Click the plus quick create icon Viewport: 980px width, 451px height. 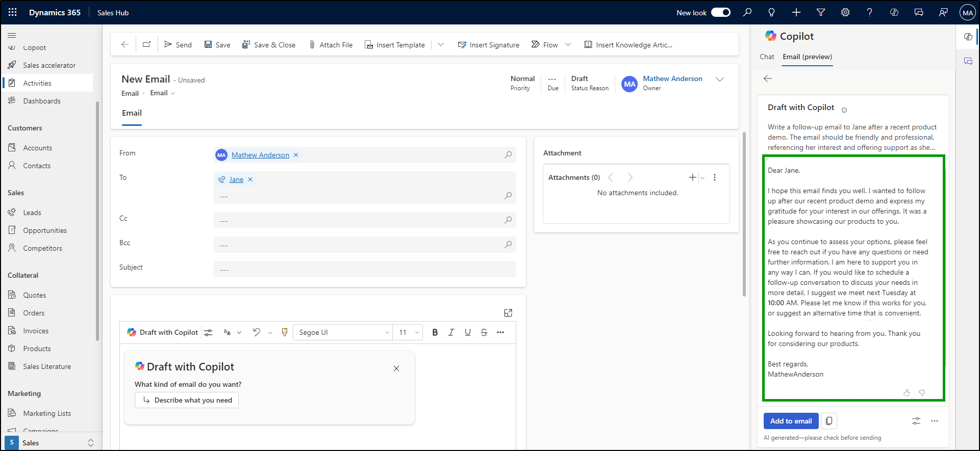pos(796,12)
